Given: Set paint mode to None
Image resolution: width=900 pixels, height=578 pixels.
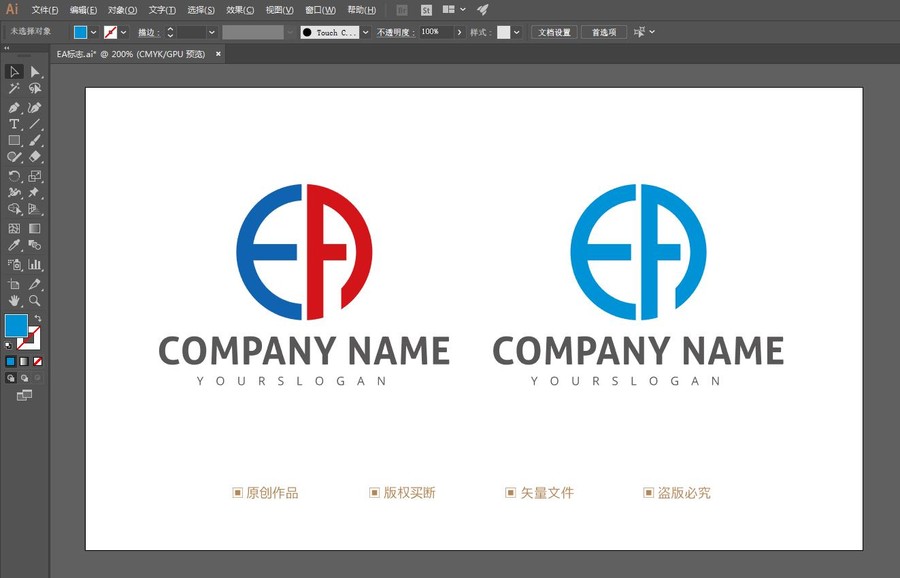Looking at the screenshot, I should (x=38, y=362).
